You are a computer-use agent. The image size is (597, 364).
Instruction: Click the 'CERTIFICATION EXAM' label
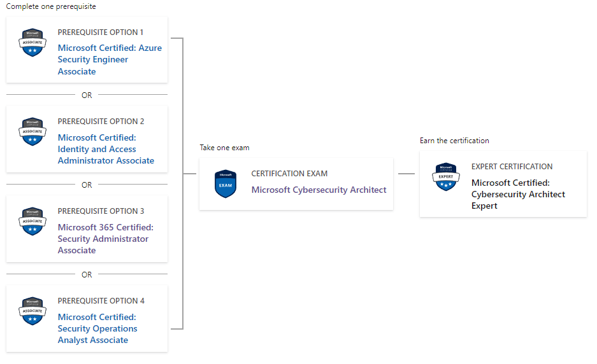pyautogui.click(x=289, y=173)
